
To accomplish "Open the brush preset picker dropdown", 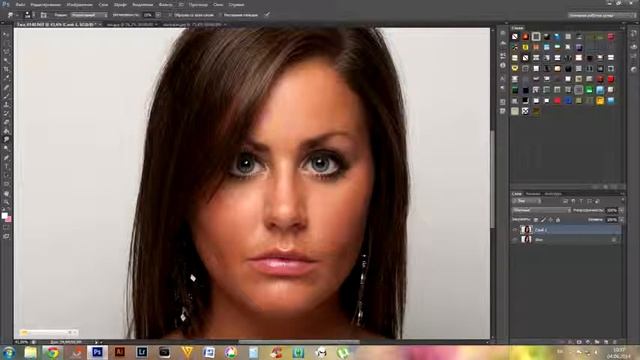I will pyautogui.click(x=28, y=15).
